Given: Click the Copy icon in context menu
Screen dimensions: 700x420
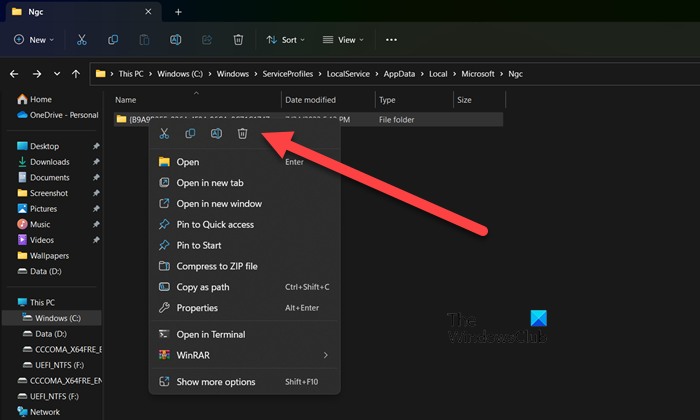Looking at the screenshot, I should pos(190,134).
